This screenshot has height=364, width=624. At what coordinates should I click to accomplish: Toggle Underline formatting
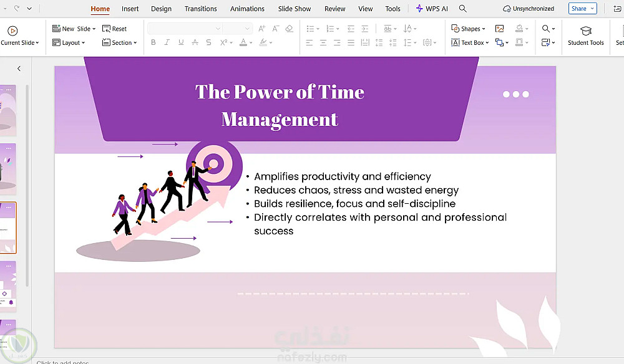[181, 42]
